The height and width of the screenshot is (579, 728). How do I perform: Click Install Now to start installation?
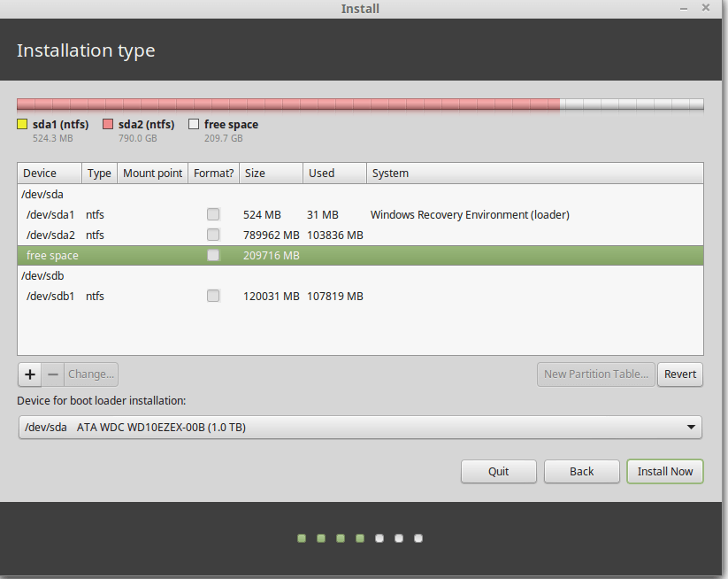664,471
